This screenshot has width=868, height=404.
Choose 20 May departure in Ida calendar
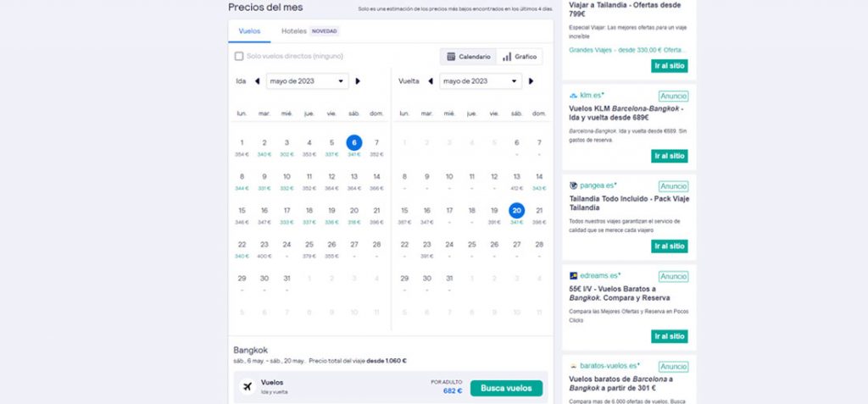354,215
